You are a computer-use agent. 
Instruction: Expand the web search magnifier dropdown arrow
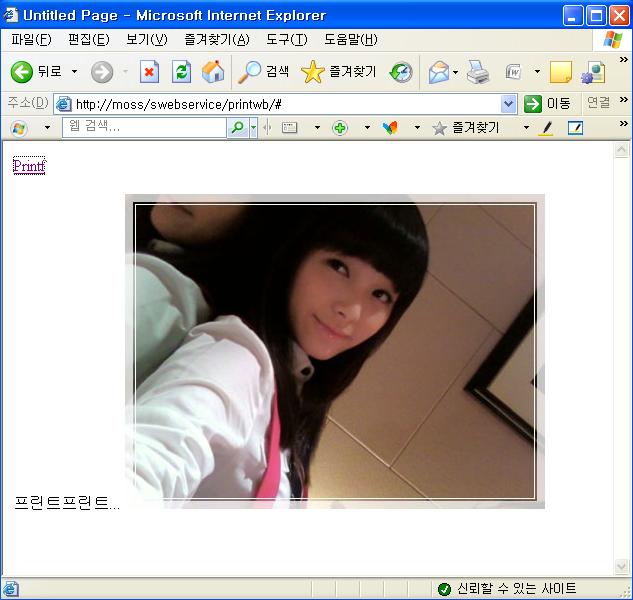click(x=253, y=128)
